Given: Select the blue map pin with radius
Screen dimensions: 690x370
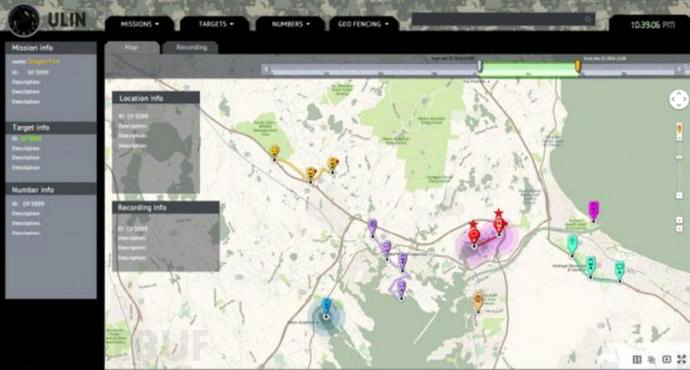Looking at the screenshot, I should (x=326, y=307).
